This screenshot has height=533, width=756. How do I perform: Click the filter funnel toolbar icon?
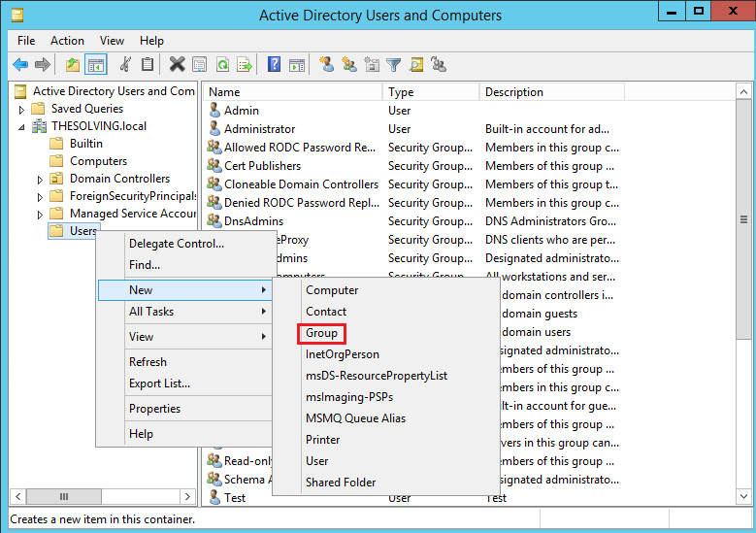coord(394,65)
